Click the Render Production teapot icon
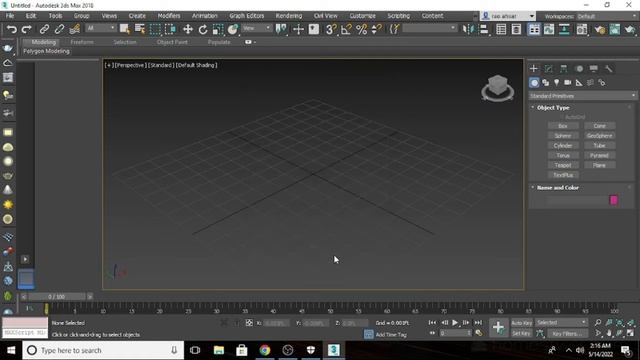Viewport: 640px width, 360px height. [630, 29]
